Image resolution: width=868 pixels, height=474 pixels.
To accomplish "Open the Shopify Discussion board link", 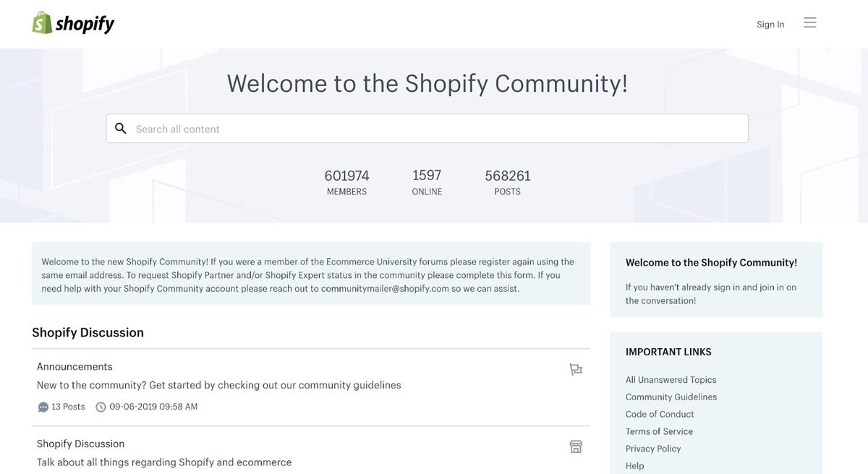I will coord(80,444).
